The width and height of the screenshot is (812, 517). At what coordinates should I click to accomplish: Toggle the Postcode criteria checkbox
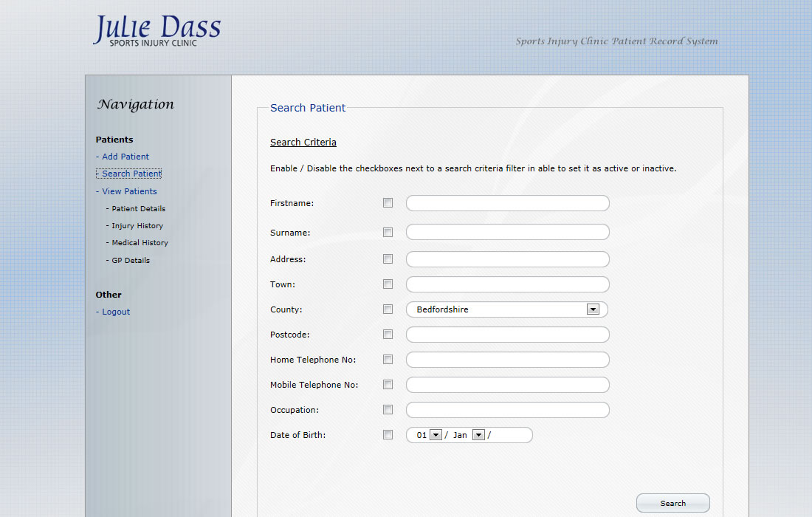[388, 335]
